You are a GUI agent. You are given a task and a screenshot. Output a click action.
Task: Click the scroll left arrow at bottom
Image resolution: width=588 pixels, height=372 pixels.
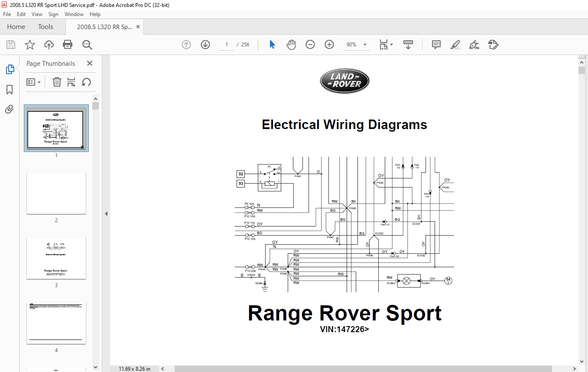tap(163, 369)
